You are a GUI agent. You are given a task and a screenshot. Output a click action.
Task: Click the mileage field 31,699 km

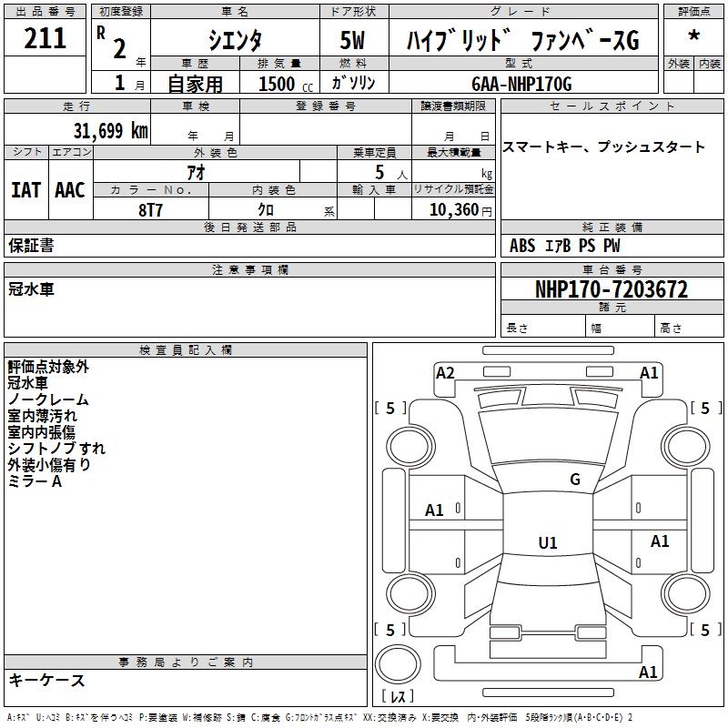[77, 129]
